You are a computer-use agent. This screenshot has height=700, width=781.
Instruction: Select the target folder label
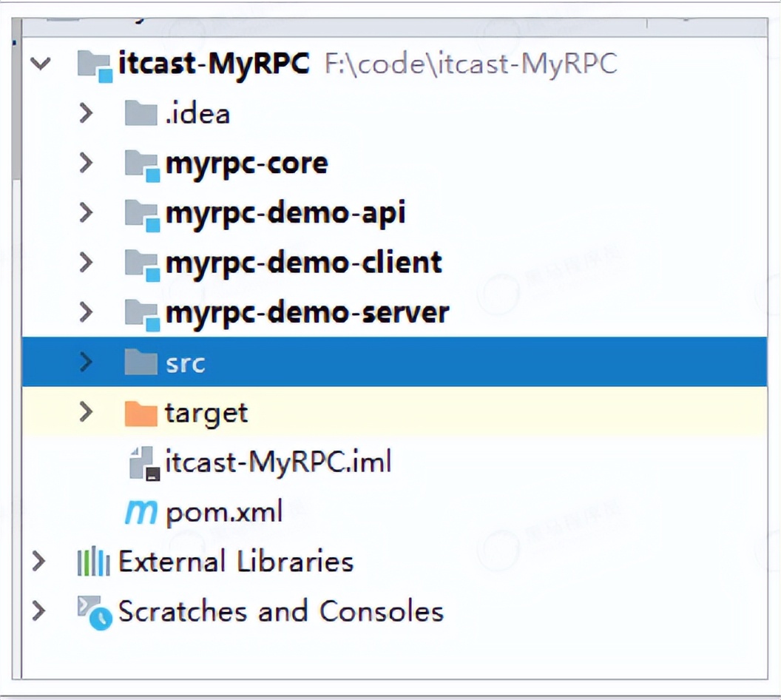click(x=206, y=414)
